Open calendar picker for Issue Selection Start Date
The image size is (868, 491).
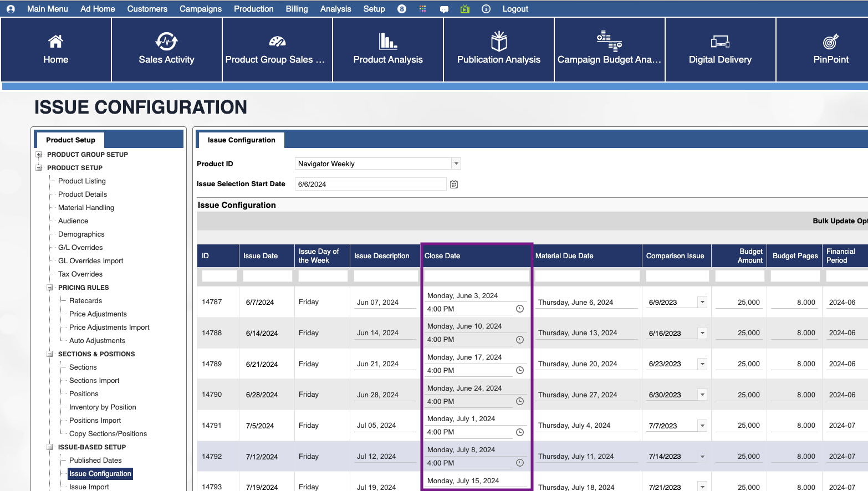(454, 185)
